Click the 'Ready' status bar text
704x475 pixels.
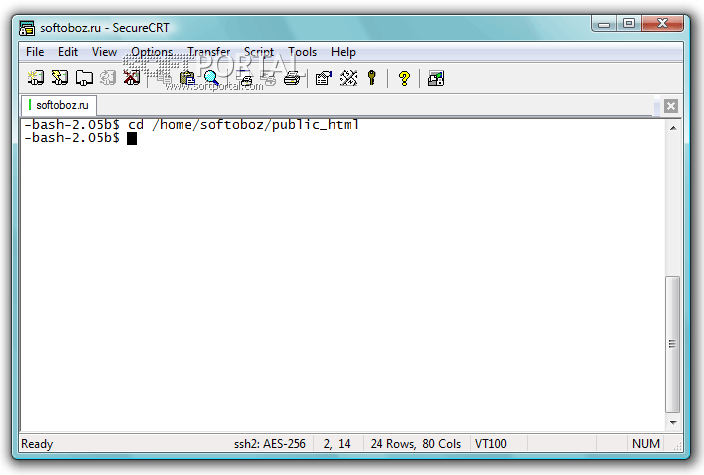(x=37, y=444)
